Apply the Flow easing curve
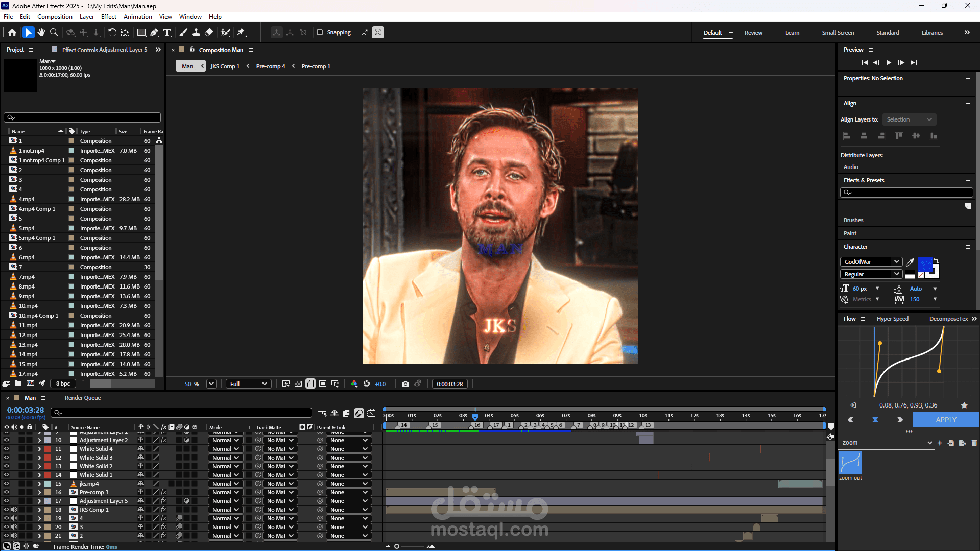The width and height of the screenshot is (980, 551). [946, 420]
